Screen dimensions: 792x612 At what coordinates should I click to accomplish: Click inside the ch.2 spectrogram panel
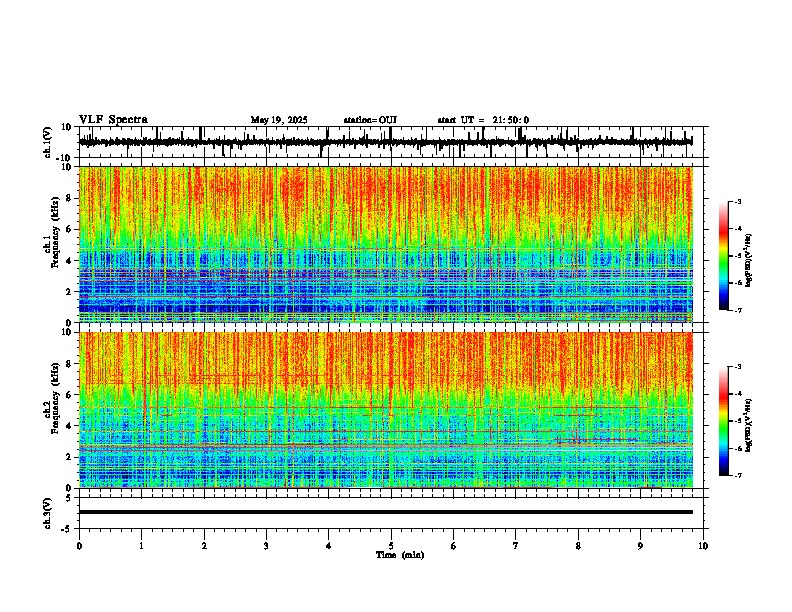pyautogui.click(x=386, y=410)
